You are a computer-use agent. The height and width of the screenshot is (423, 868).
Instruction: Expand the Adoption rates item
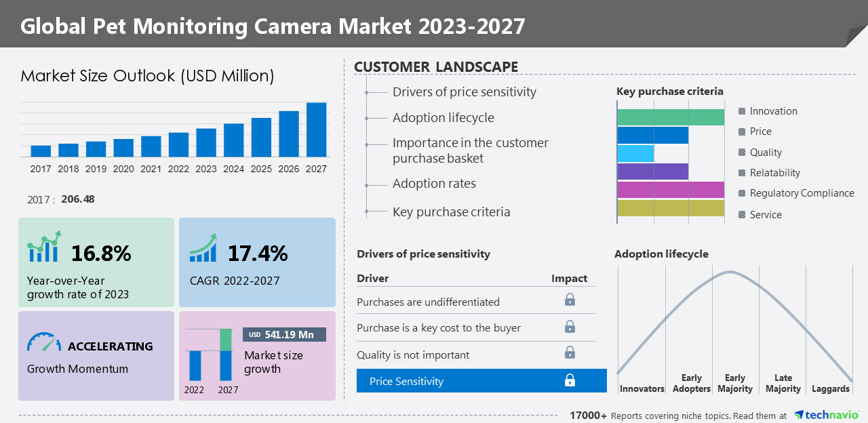(x=434, y=183)
